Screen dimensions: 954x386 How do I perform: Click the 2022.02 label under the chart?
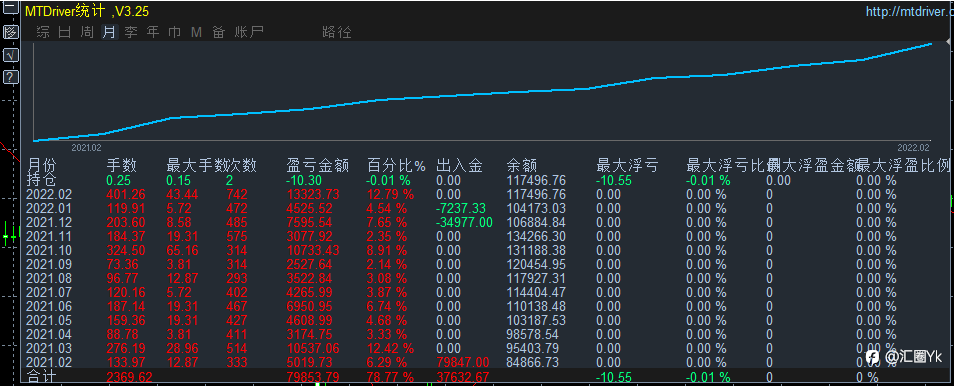[914, 147]
